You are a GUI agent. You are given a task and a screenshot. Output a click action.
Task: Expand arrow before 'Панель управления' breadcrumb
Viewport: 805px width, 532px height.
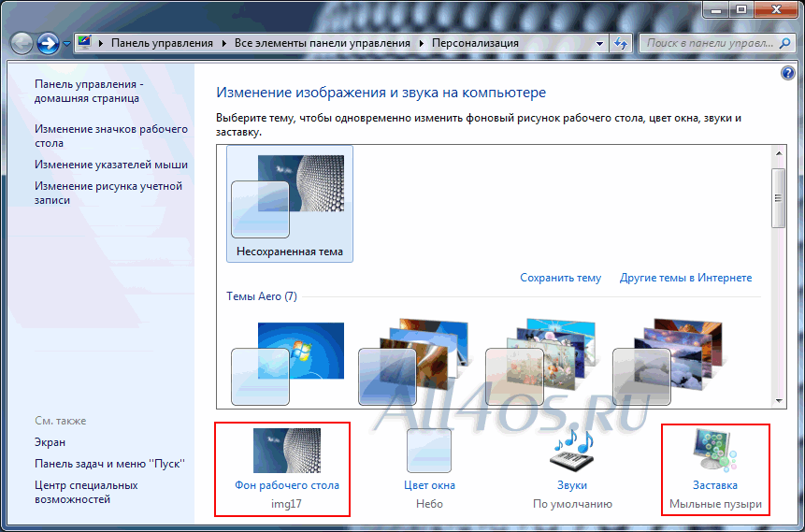(101, 44)
